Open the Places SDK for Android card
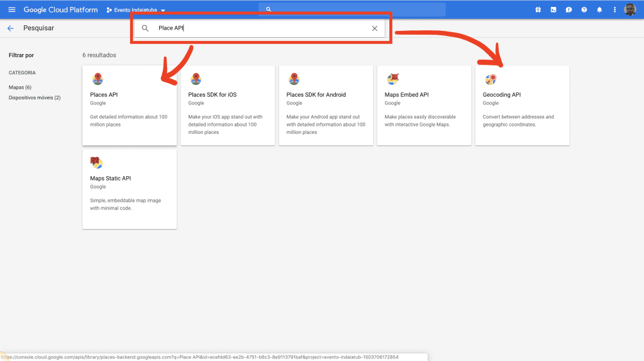The width and height of the screenshot is (644, 361). click(325, 105)
